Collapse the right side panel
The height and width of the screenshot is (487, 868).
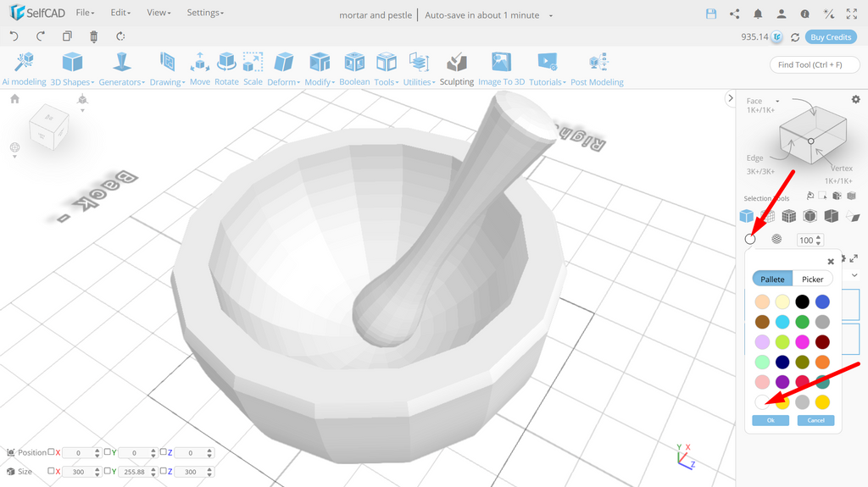click(730, 98)
